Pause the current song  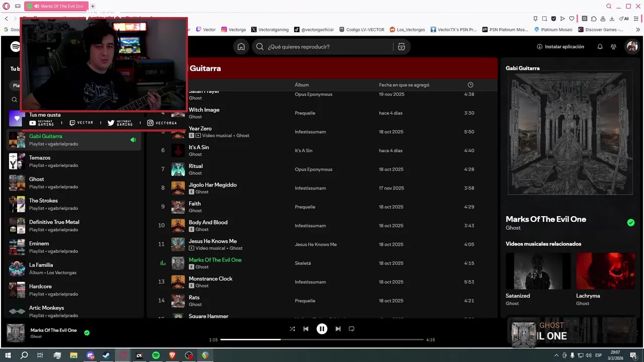[322, 329]
